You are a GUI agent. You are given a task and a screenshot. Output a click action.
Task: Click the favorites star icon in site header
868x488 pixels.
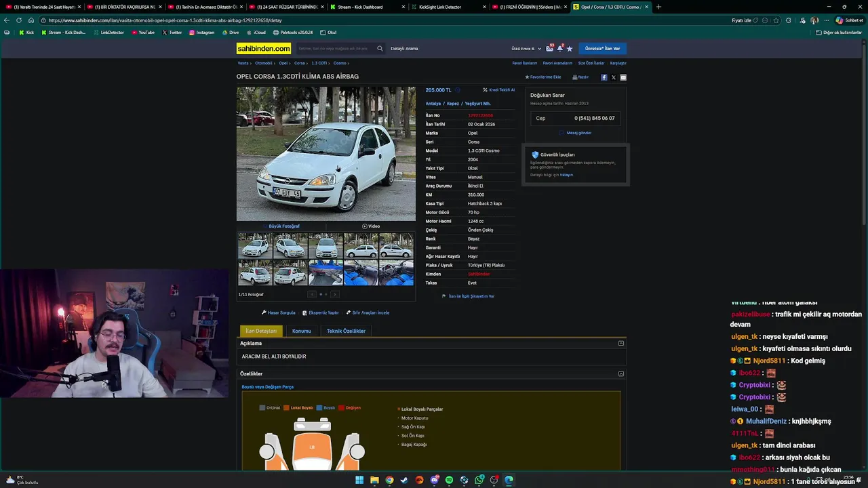(x=570, y=49)
